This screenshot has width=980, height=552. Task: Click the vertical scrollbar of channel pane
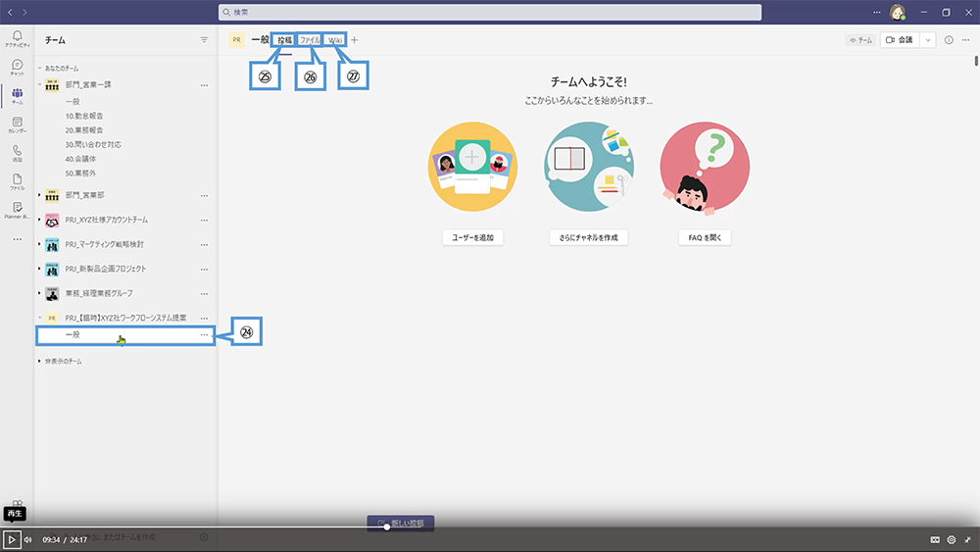point(976,61)
